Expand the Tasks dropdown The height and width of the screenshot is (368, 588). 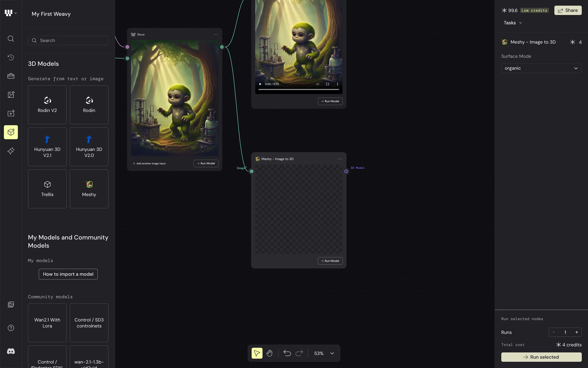coord(513,23)
